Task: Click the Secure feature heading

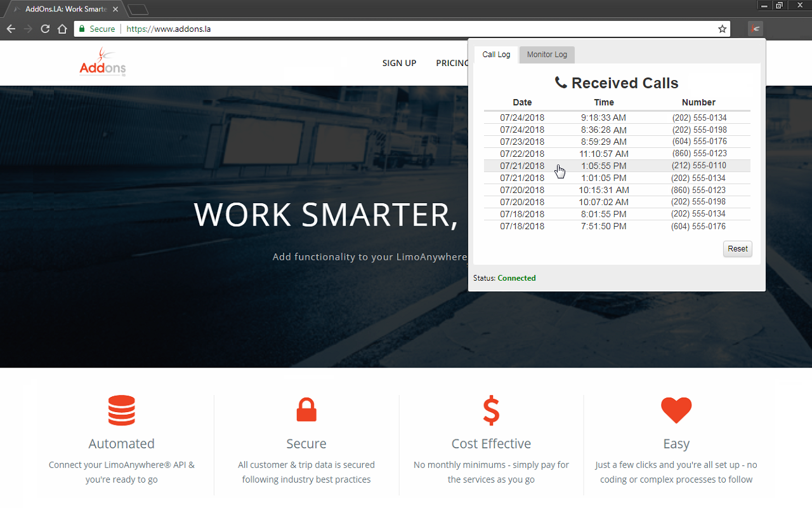Action: pos(306,444)
